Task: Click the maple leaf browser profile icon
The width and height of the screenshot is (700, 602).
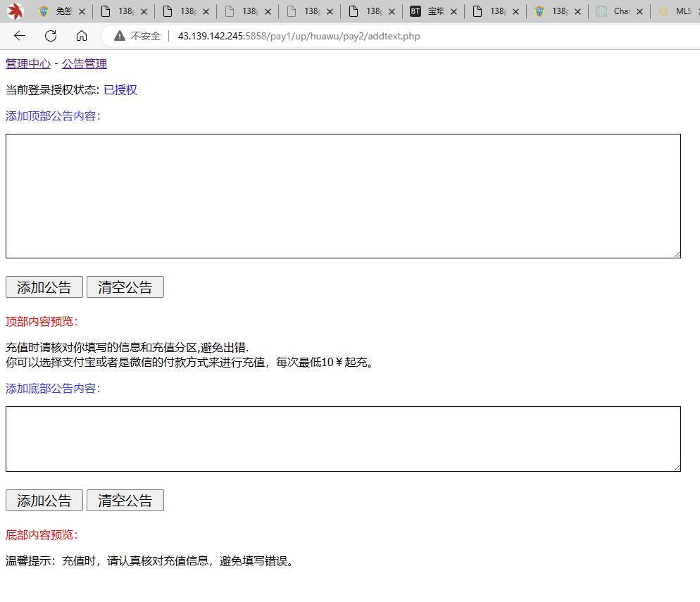Action: pos(15,11)
